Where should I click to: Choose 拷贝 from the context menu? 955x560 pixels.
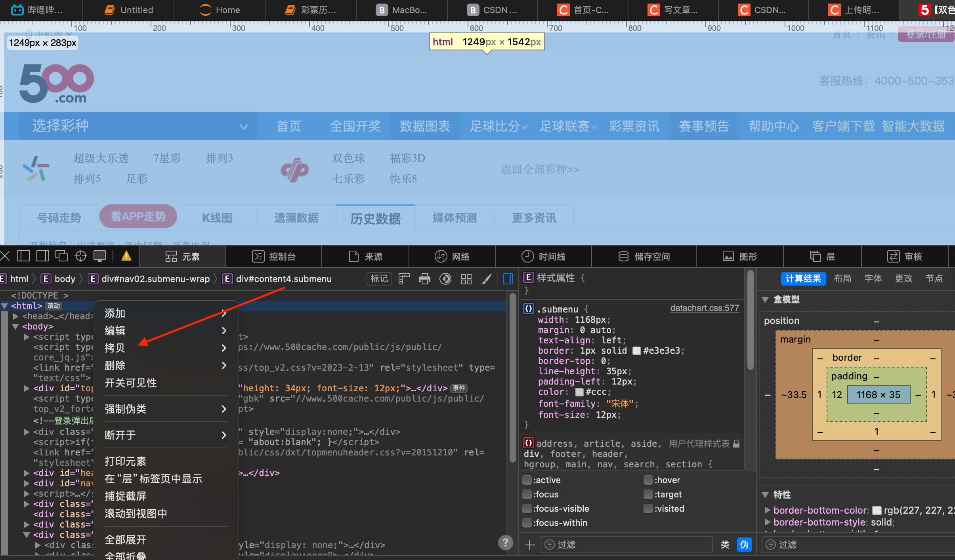115,348
